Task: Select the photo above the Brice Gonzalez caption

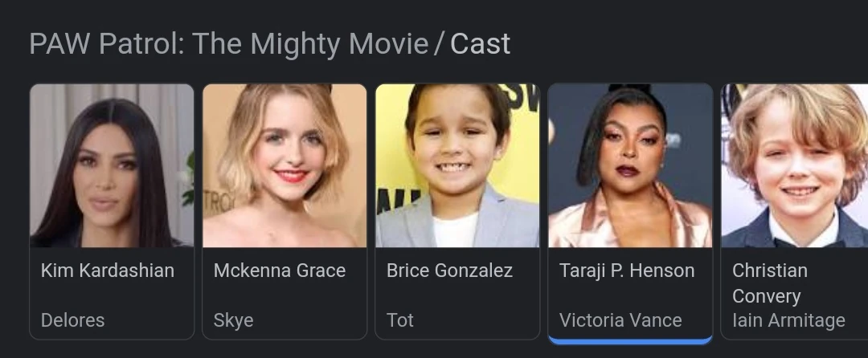Action: click(x=457, y=165)
